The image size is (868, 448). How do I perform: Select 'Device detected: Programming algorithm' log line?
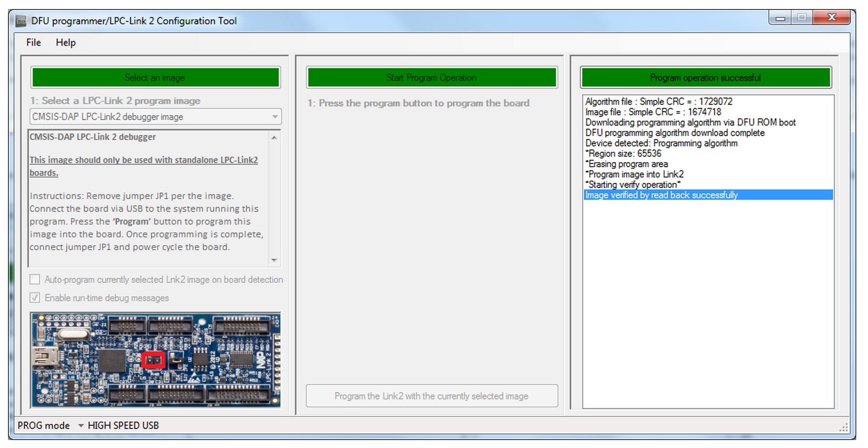708,143
